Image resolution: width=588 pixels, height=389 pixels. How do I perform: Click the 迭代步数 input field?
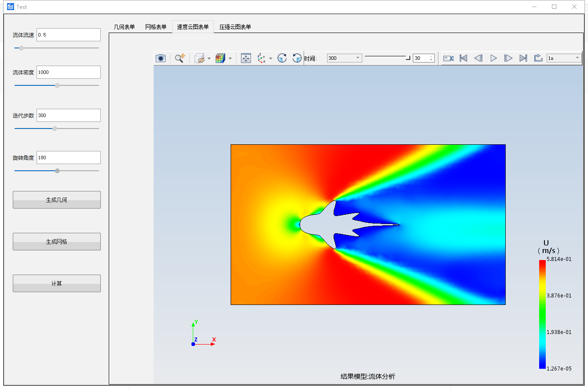[69, 115]
